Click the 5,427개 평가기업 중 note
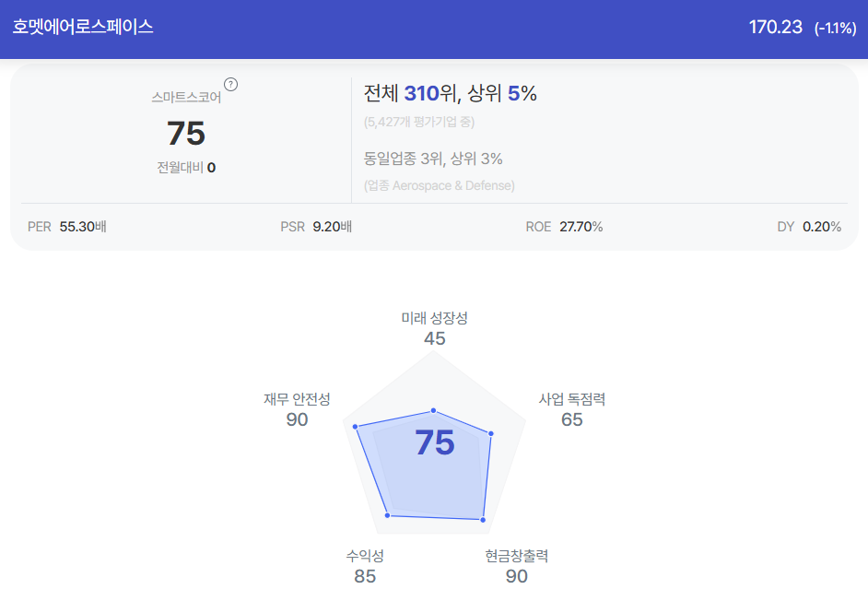The image size is (868, 601). point(419,122)
